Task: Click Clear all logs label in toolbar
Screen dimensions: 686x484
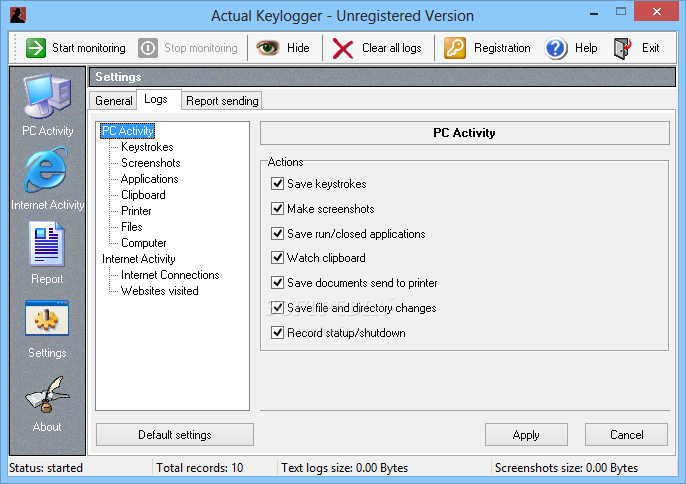Action: click(392, 48)
